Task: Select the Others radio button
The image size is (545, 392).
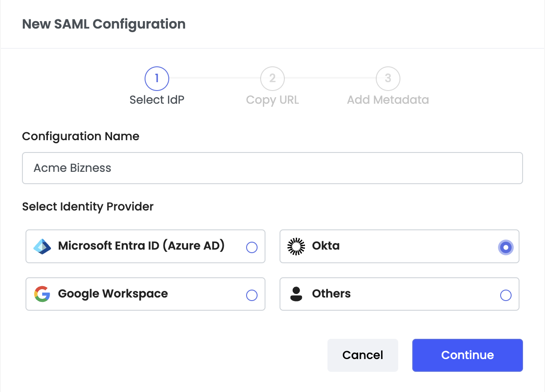Action: pyautogui.click(x=506, y=295)
